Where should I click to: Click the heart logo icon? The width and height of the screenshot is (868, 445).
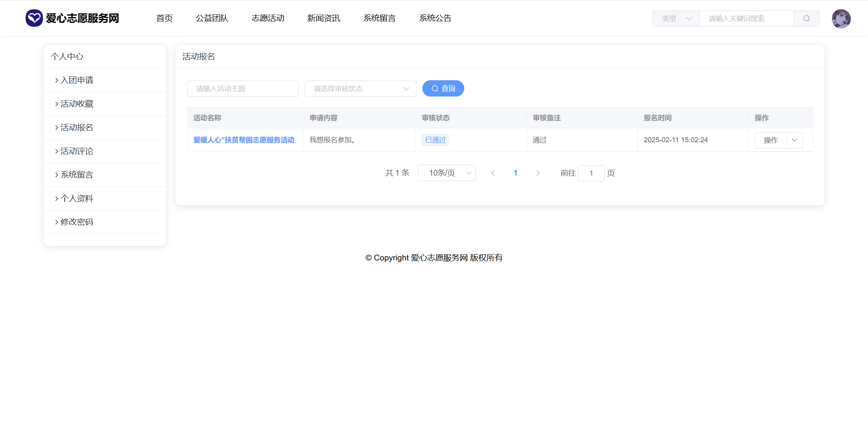(x=34, y=18)
